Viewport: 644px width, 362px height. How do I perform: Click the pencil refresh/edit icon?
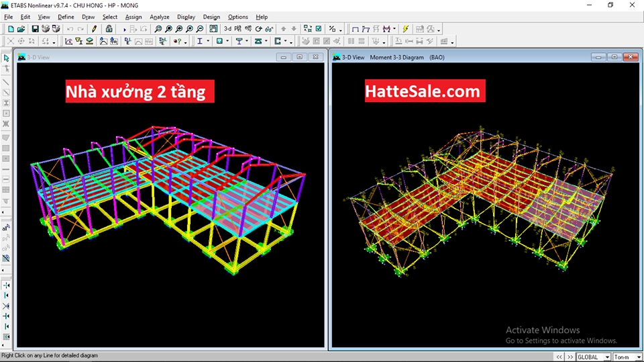click(x=94, y=29)
